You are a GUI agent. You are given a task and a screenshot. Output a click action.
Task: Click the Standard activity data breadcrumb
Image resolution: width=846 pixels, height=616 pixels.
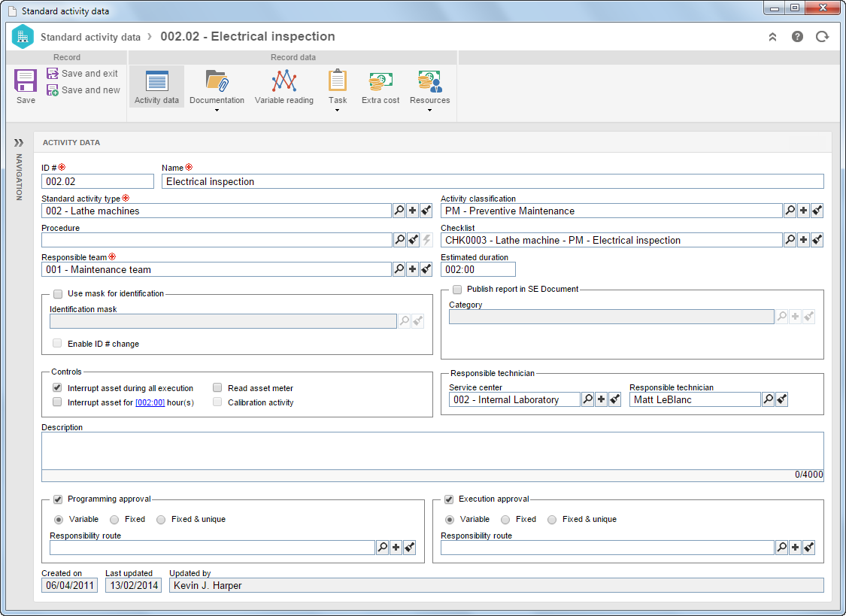(90, 37)
